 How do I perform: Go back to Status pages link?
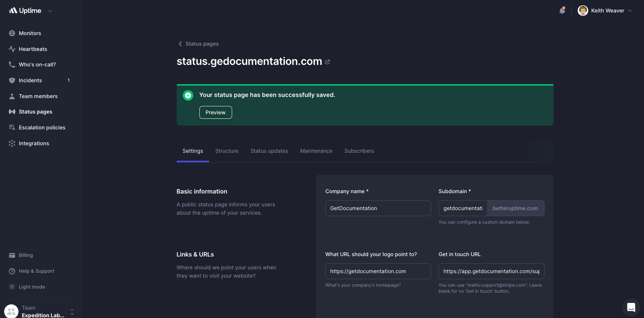point(198,44)
